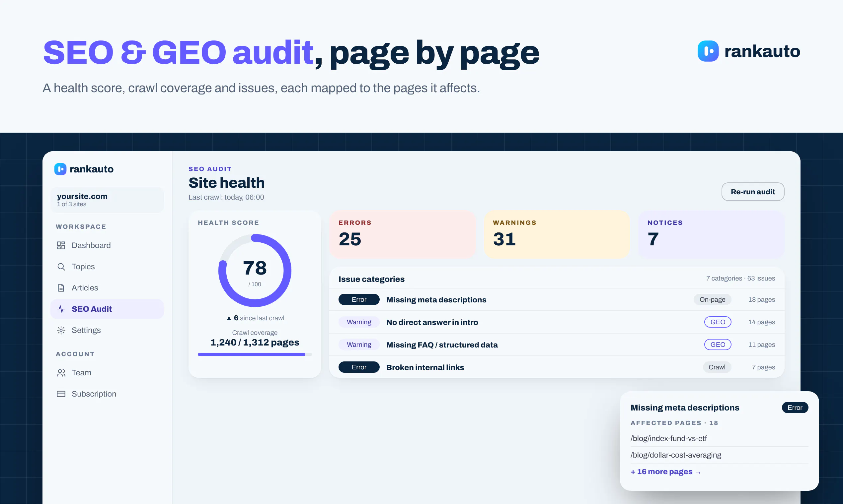Click the SEO Audit pulse icon

[61, 309]
